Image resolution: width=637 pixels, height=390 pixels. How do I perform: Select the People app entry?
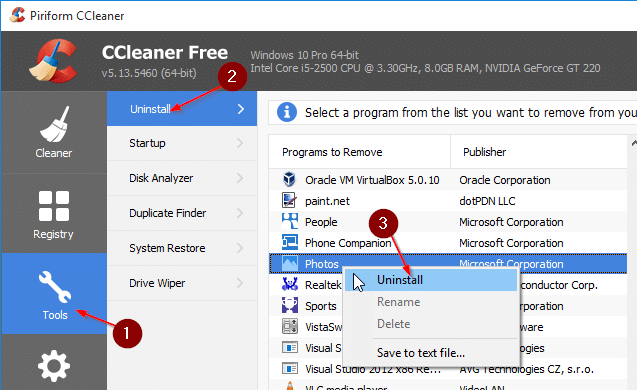click(x=448, y=222)
